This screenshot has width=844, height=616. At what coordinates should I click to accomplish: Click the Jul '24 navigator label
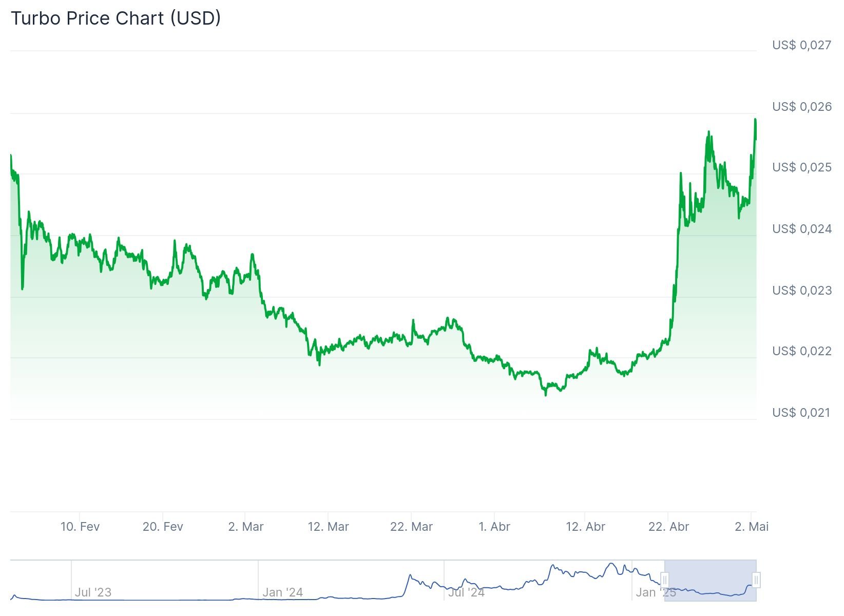point(466,592)
